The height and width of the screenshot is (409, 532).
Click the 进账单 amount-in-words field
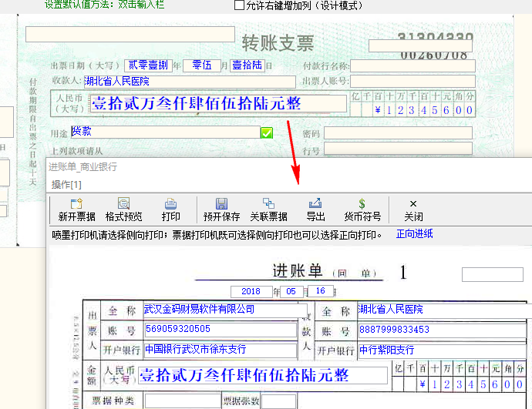coord(263,375)
